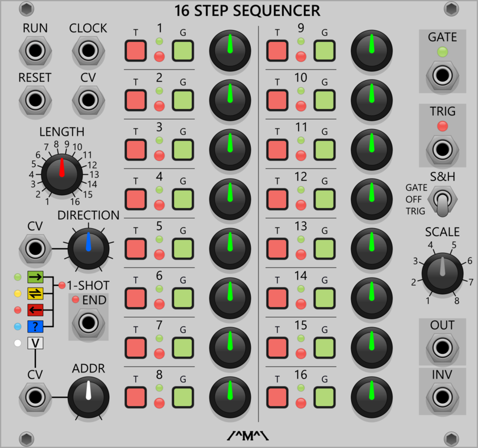Screen dimensions: 478x448
Task: Select the red reverse direction arrow icon
Action: point(35,310)
